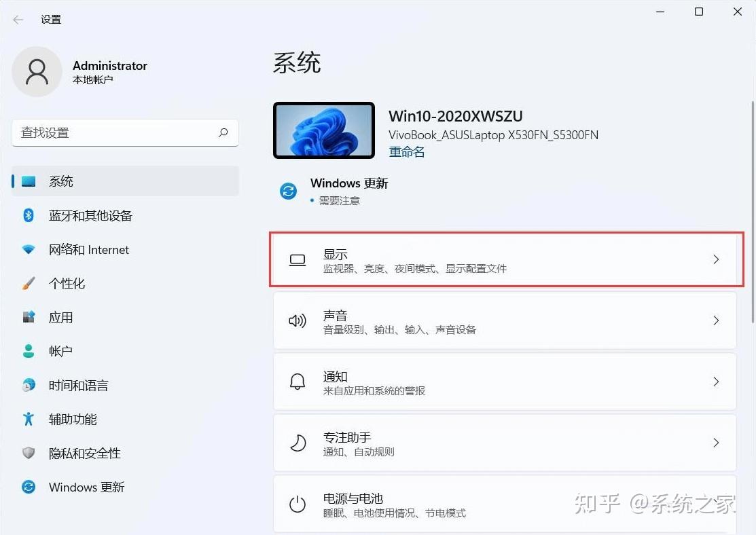Click device name Win10-2020XWSZU
Viewport: 756px width, 535px height.
click(x=456, y=116)
